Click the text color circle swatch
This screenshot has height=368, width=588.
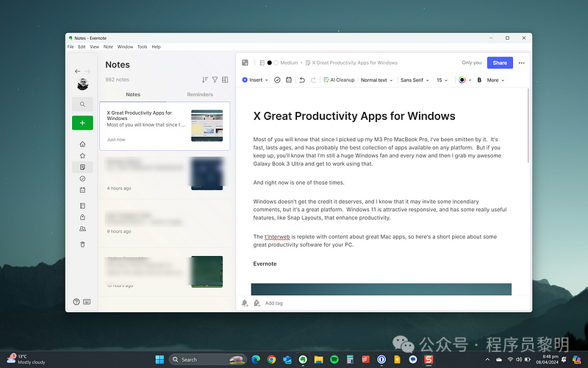pos(462,80)
